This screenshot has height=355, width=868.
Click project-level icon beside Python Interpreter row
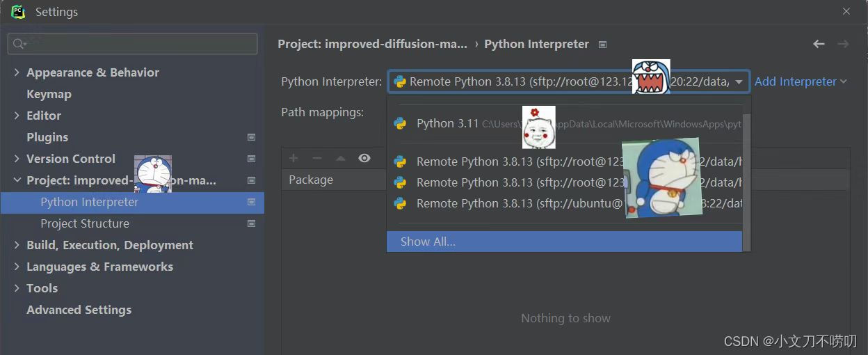pyautogui.click(x=252, y=202)
